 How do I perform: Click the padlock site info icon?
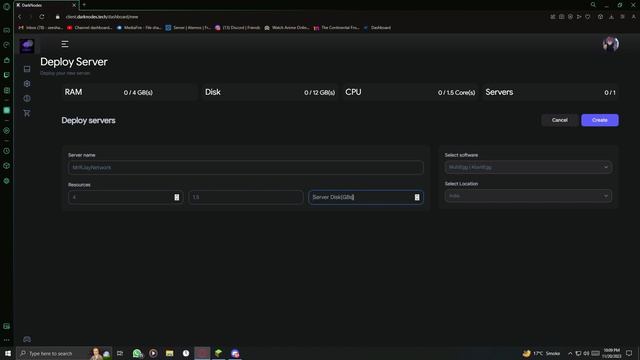(58, 17)
